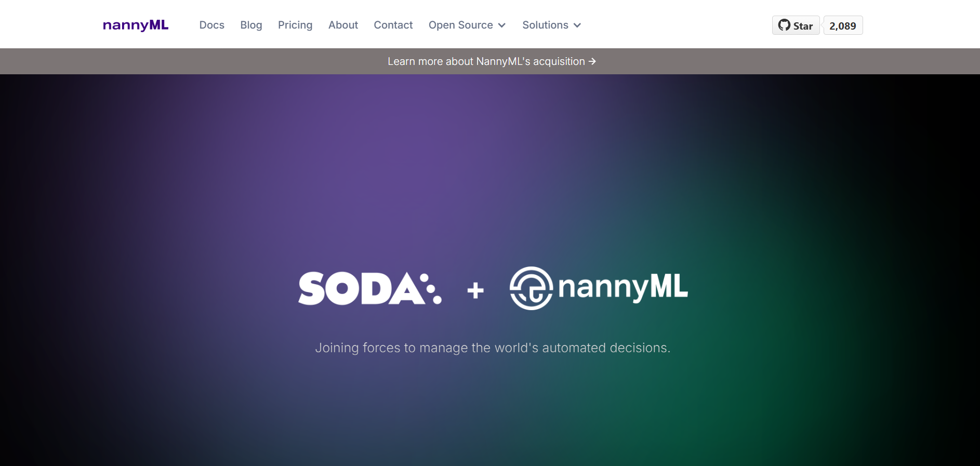Click the chevron next to Open Source
The image size is (980, 466).
(502, 25)
